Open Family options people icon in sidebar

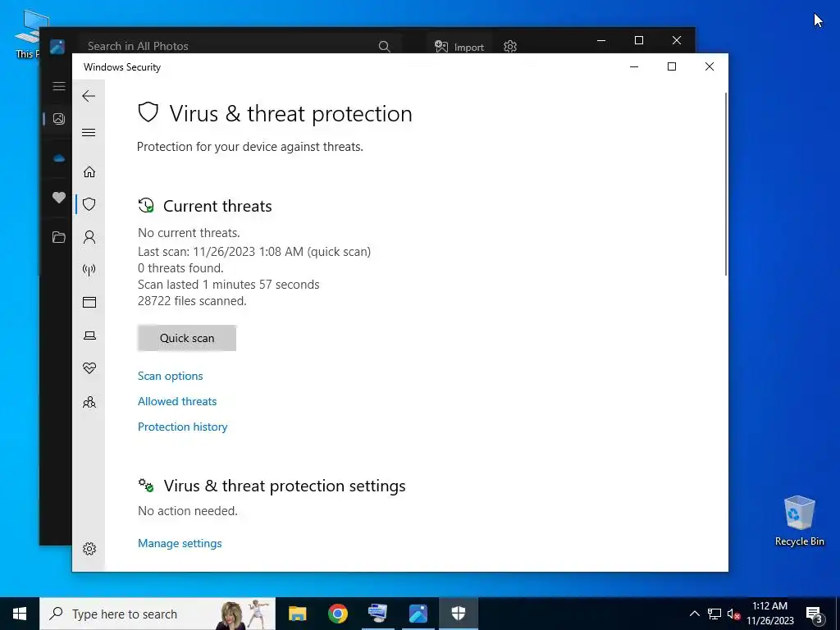click(x=89, y=402)
